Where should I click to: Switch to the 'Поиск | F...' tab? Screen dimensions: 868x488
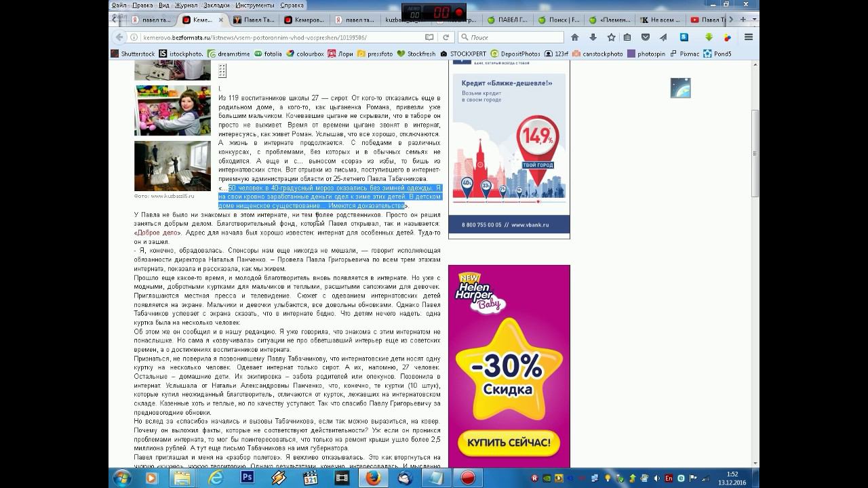(x=558, y=20)
